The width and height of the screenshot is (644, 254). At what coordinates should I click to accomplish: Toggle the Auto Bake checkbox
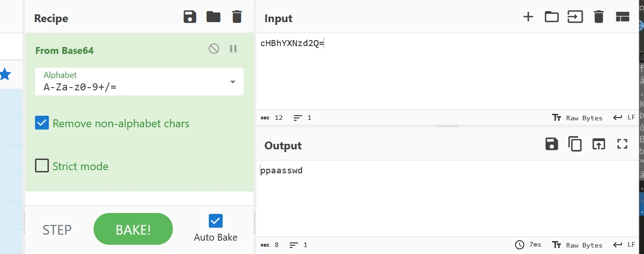(x=215, y=221)
